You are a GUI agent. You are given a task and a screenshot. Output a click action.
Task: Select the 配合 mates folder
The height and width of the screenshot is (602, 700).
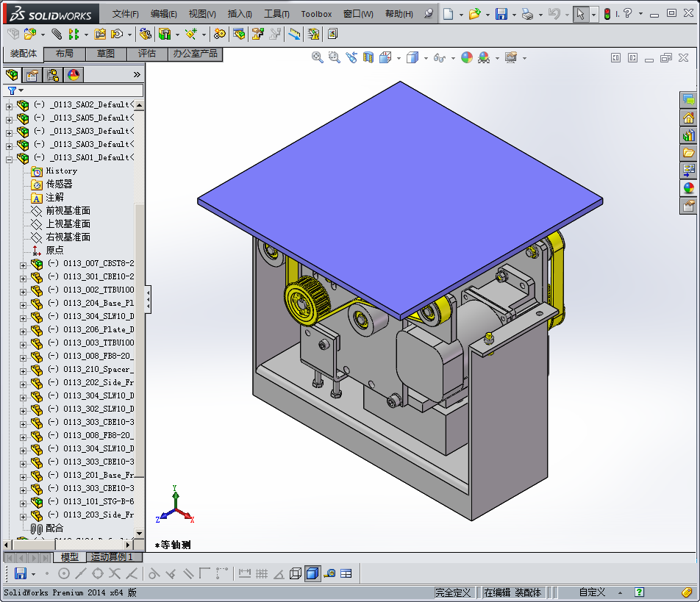(54, 528)
